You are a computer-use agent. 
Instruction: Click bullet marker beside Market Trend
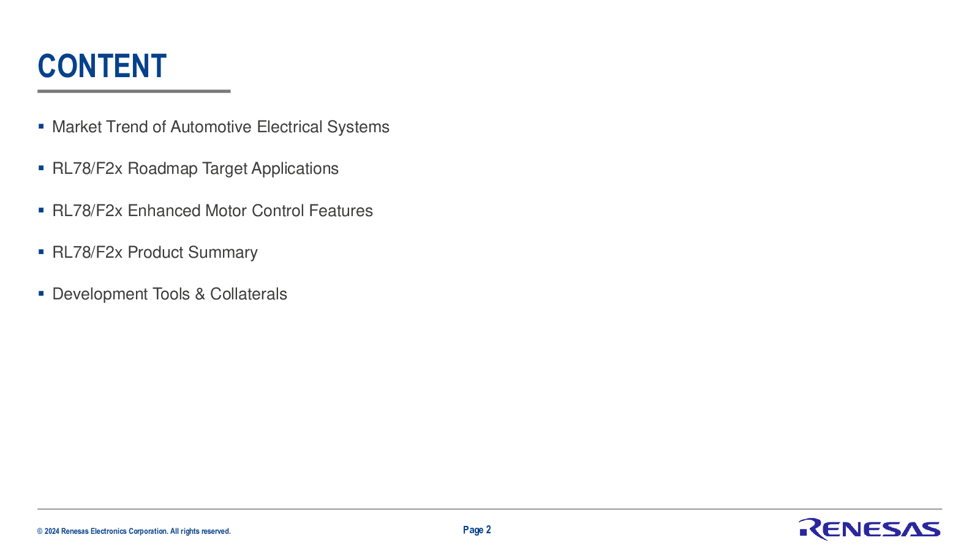click(x=41, y=127)
